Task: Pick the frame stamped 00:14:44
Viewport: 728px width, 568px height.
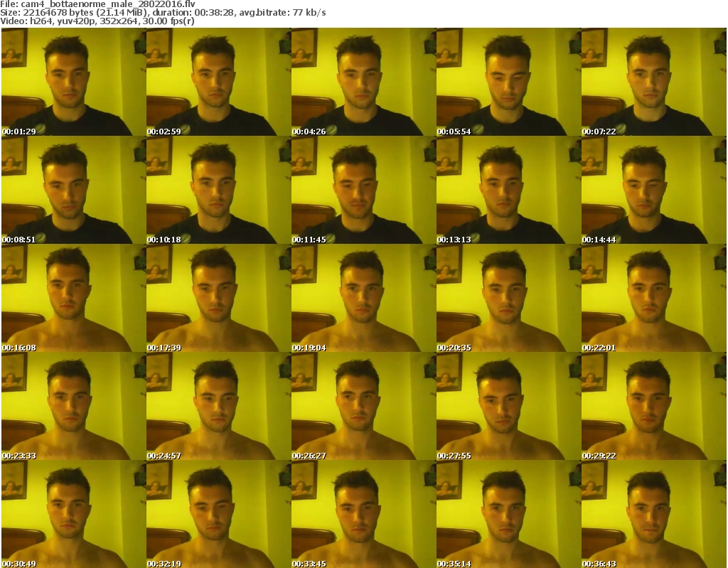Action: (654, 190)
